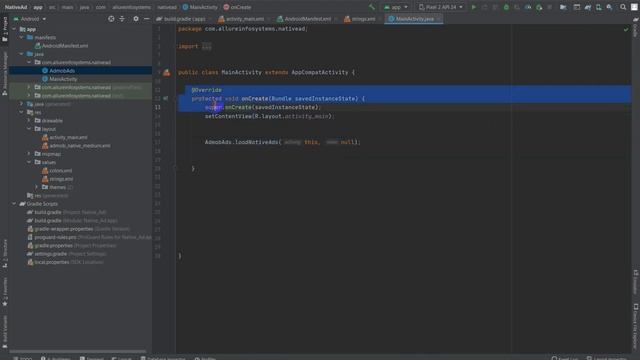Viewport: 640px width, 360px height.
Task: Click the gutter icon beside MainActivity class
Action: (x=167, y=72)
